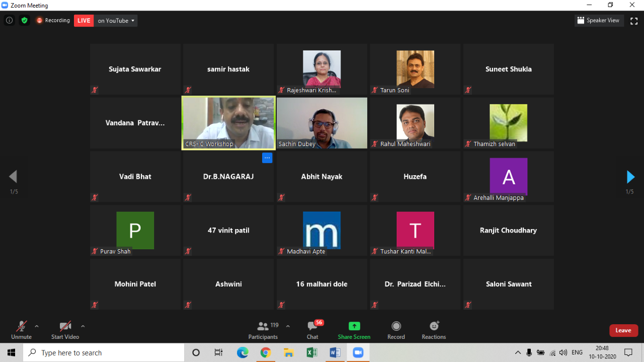This screenshot has height=362, width=644.
Task: Click Tushar Kanti Mal... pink T avatar
Action: pyautogui.click(x=415, y=230)
